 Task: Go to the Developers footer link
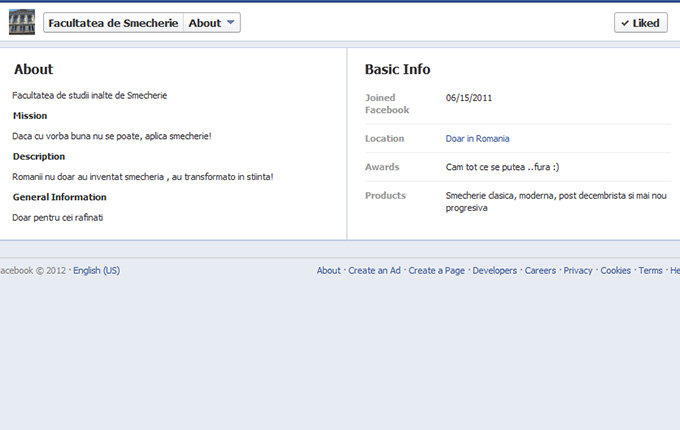tap(494, 271)
